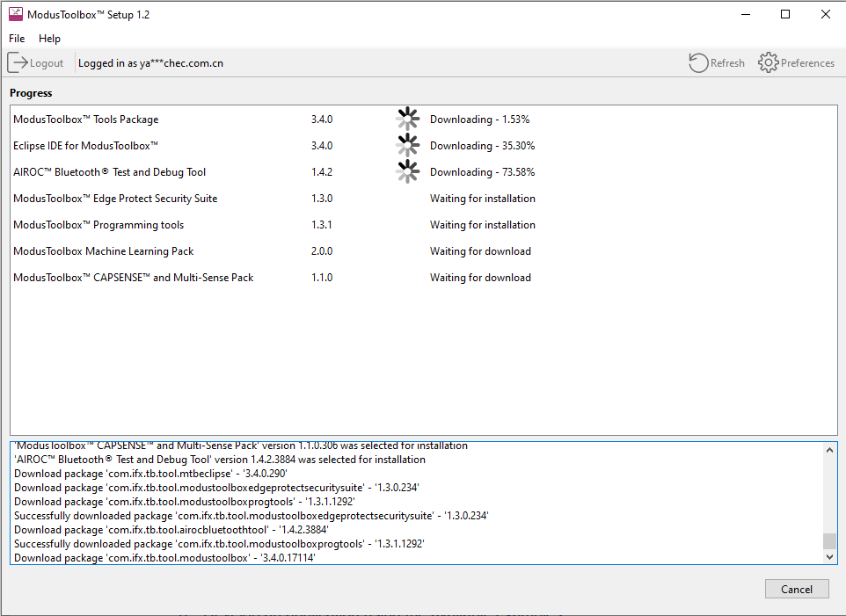Click 'Waiting for installation' for Programming tools
The image size is (846, 616).
(482, 225)
